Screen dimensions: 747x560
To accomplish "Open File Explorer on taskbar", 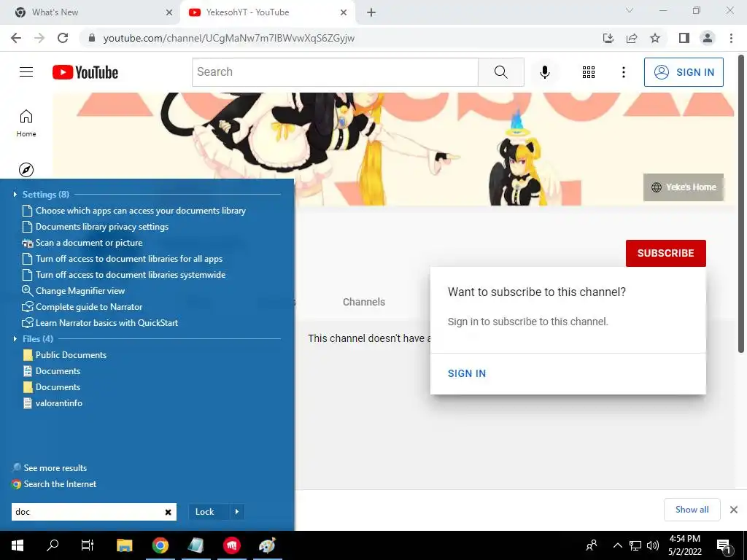I will [x=124, y=545].
